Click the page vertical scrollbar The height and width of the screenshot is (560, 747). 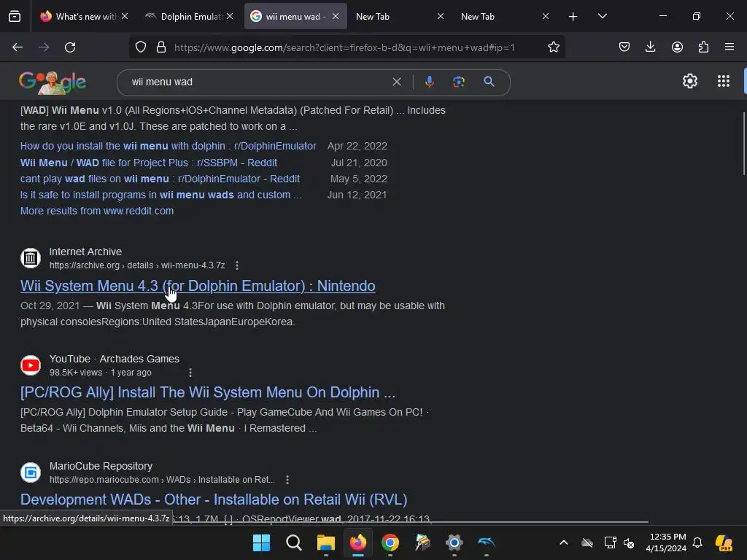coord(743,144)
